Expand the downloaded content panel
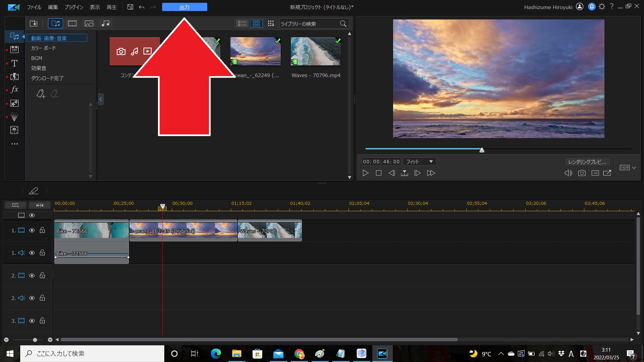Screen dimensions: 644x362 (x=47, y=78)
